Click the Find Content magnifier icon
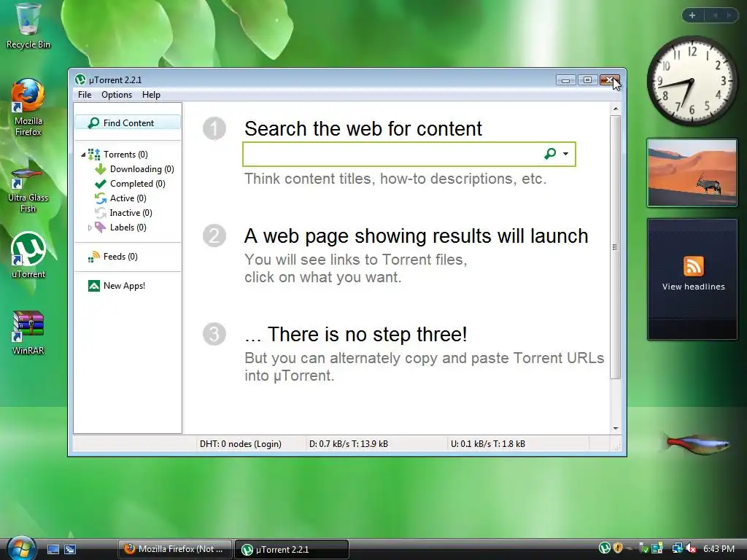The image size is (747, 560). 93,122
